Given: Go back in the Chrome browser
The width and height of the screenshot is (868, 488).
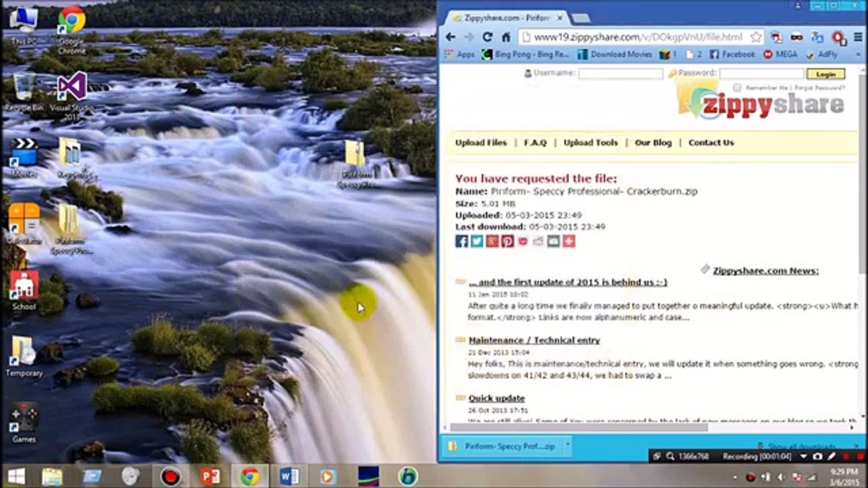Looking at the screenshot, I should tap(450, 37).
